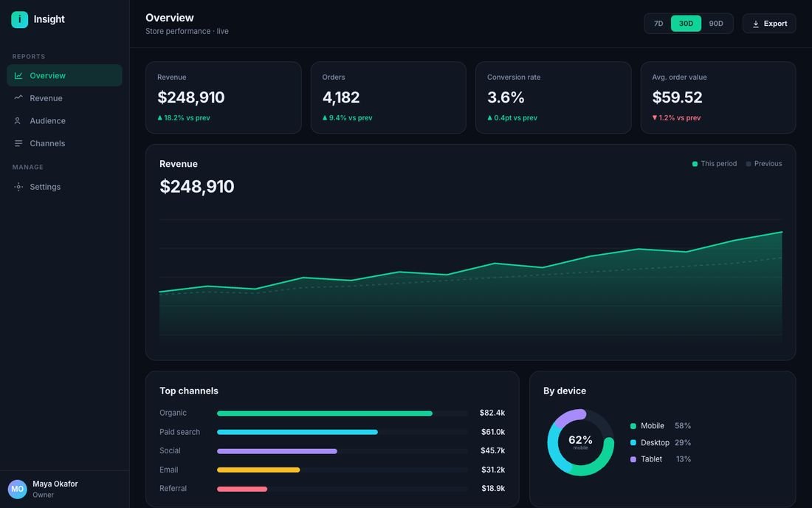
Task: Click the $82.4k Organic value
Action: tap(492, 413)
